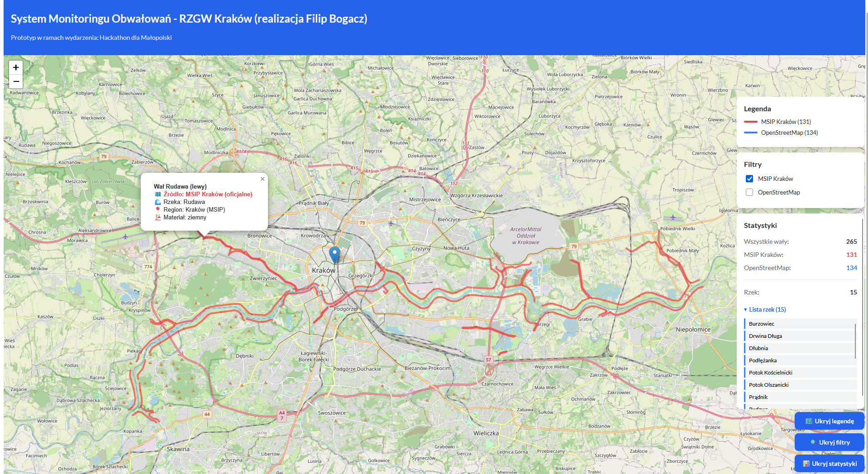Select Potok Kościelnicki in the river list
This screenshot has width=868, height=474.
[800, 373]
